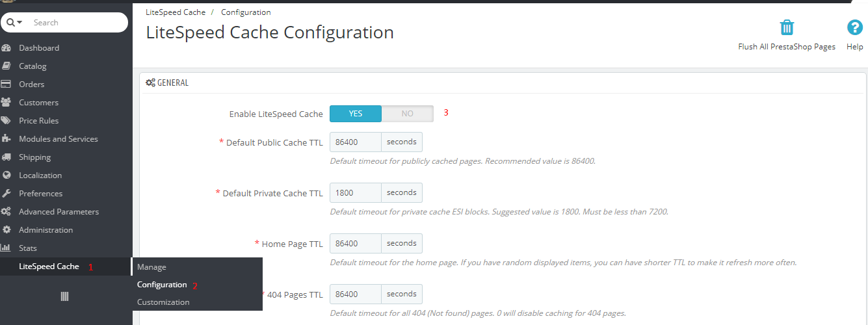Set Enable LiteSpeed Cache to NO
The width and height of the screenshot is (868, 325).
coord(407,114)
